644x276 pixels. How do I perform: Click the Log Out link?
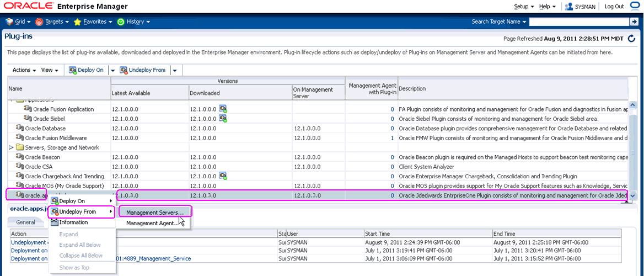point(614,7)
